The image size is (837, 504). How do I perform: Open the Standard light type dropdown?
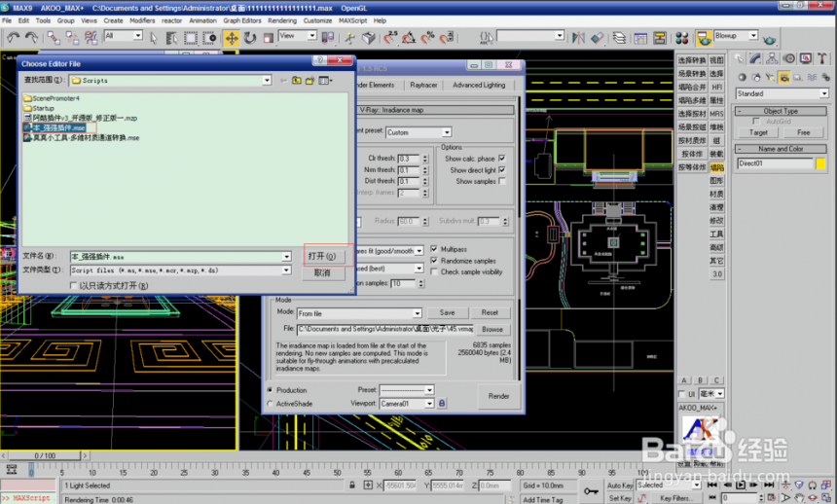pyautogui.click(x=824, y=93)
